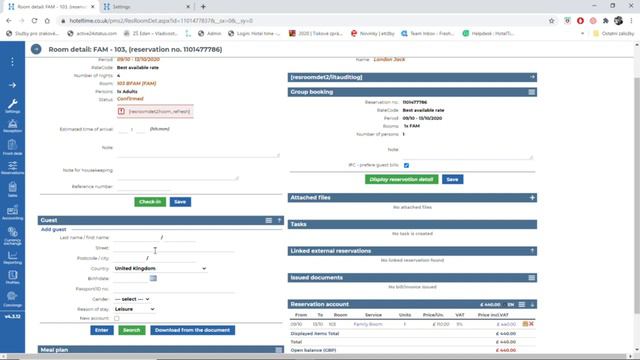Toggle the IPC prefers guest bills checkbox
Image resolution: width=640 pixels, height=360 pixels.
click(x=406, y=165)
